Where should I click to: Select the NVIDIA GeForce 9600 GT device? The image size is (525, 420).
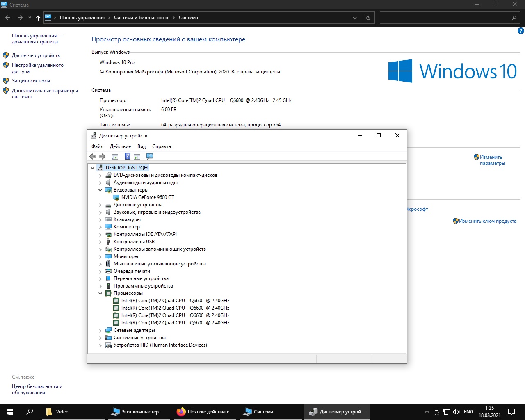tap(148, 197)
